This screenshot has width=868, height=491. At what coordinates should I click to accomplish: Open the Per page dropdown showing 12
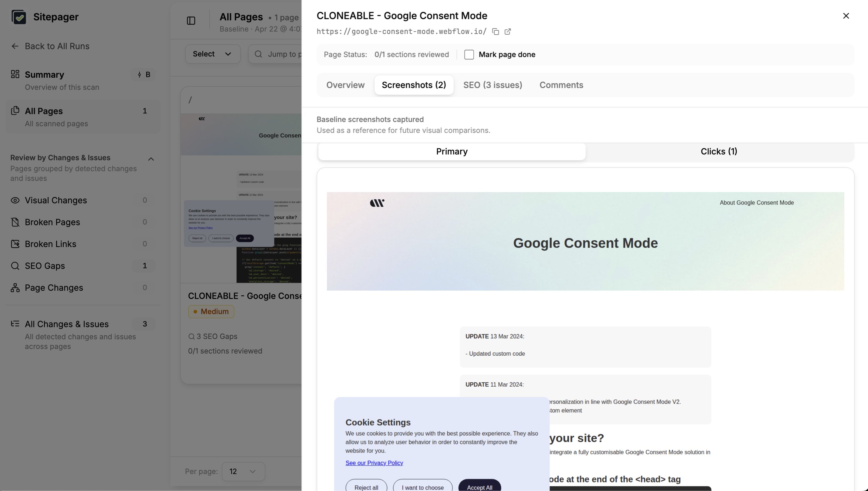(x=243, y=472)
